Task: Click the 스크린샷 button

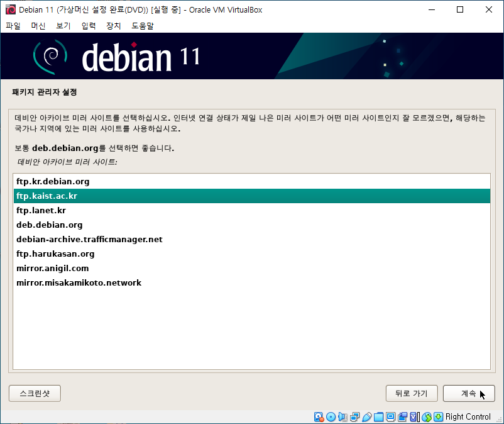Action: pyautogui.click(x=35, y=393)
